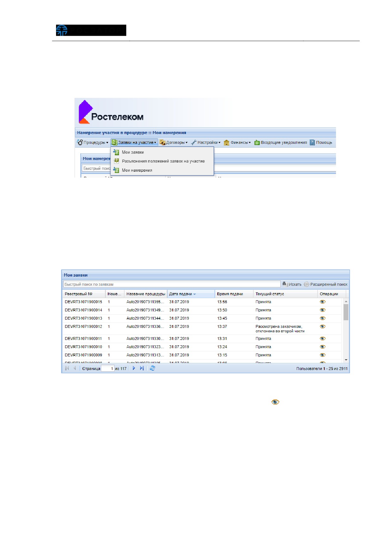This screenshot has height=555, width=392.
Task: View application DEVRT31071900015 via eye icon
Action: tap(323, 302)
